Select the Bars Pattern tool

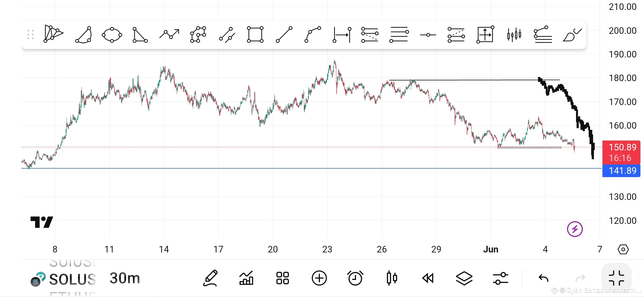coord(514,35)
